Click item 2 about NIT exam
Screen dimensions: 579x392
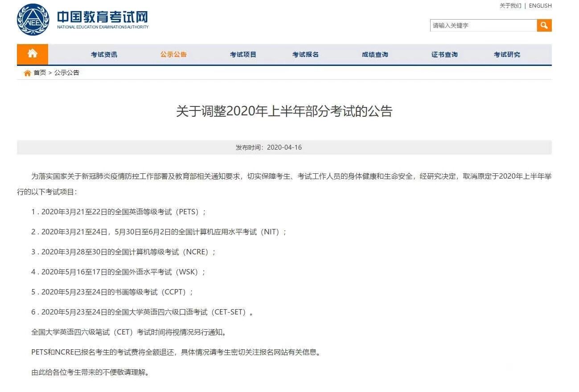click(159, 232)
